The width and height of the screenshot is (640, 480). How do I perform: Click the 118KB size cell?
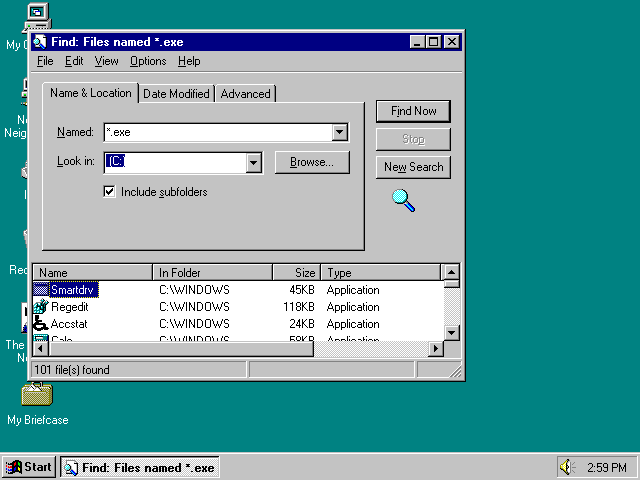(299, 307)
